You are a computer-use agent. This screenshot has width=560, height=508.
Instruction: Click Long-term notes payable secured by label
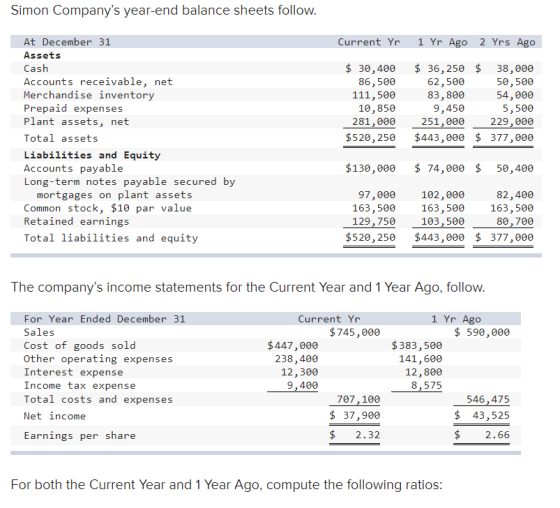click(129, 182)
